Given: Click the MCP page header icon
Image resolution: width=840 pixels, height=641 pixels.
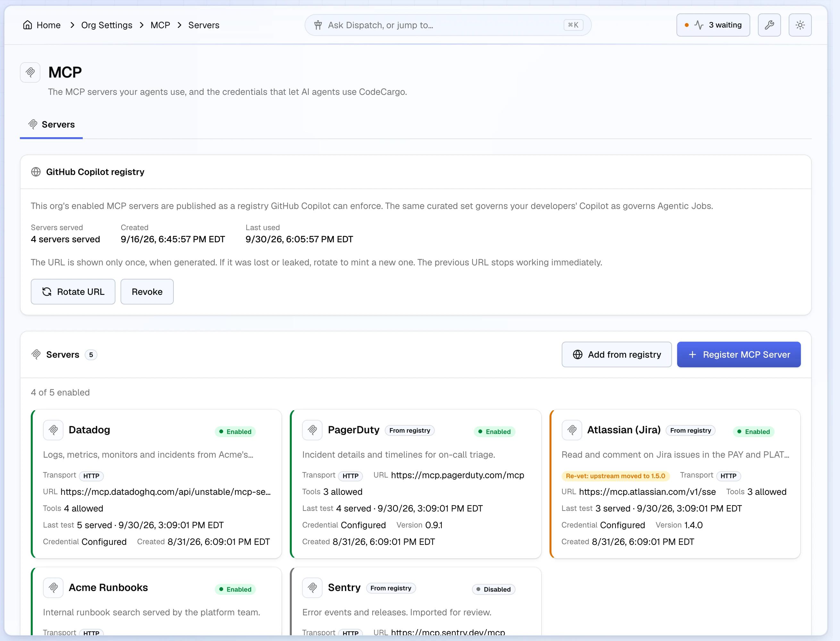Looking at the screenshot, I should [x=30, y=72].
